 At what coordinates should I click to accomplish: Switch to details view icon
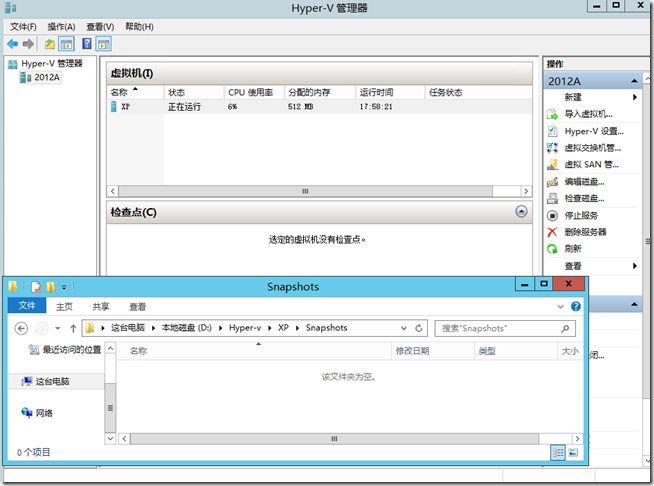tap(558, 452)
